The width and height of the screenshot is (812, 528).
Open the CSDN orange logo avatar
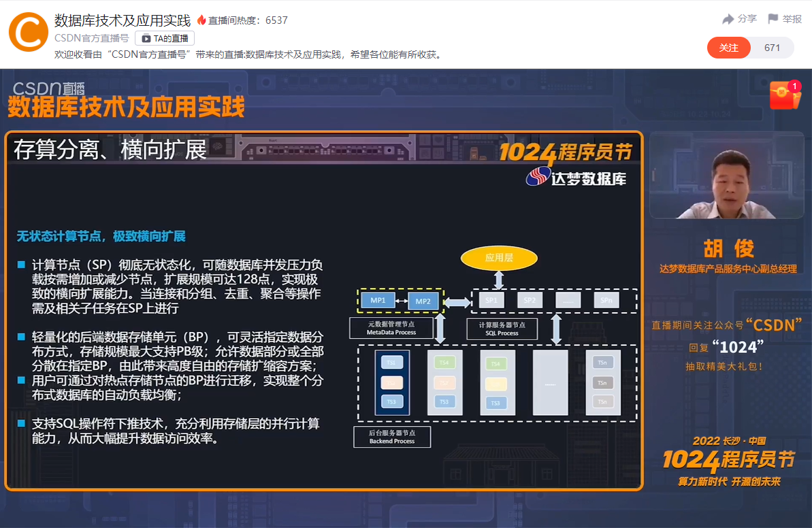tap(29, 32)
